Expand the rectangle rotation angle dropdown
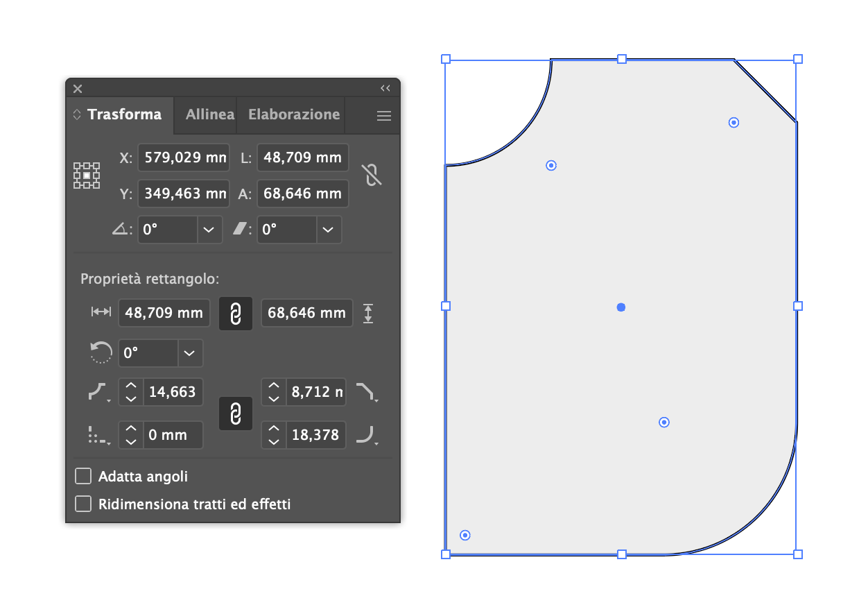Screen dimensions: 868x605 click(x=190, y=353)
